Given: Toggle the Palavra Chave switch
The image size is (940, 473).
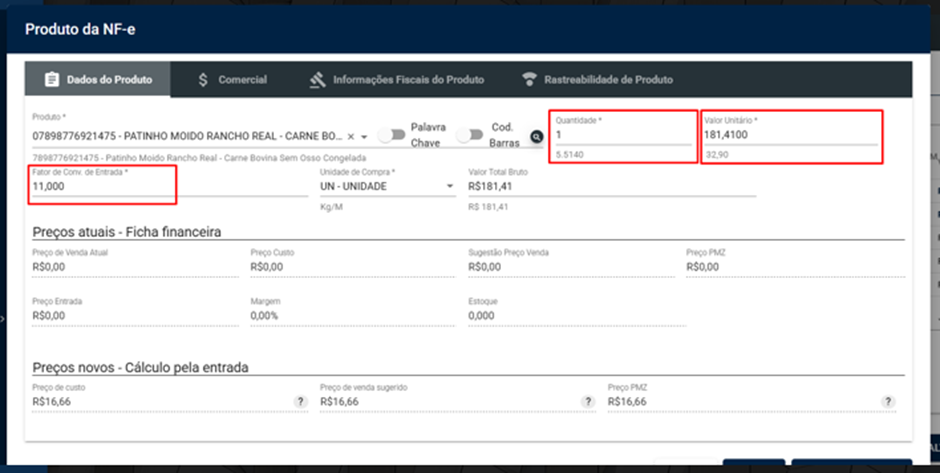Looking at the screenshot, I should click(392, 135).
